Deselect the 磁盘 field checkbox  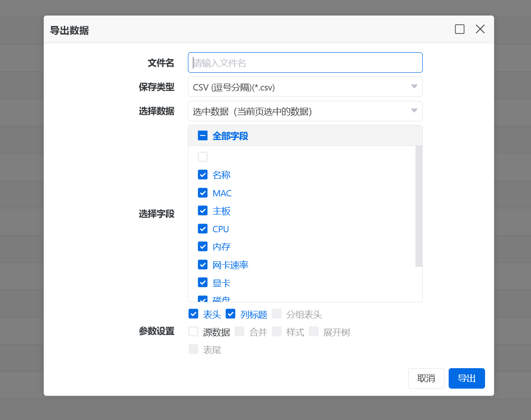[x=202, y=299]
